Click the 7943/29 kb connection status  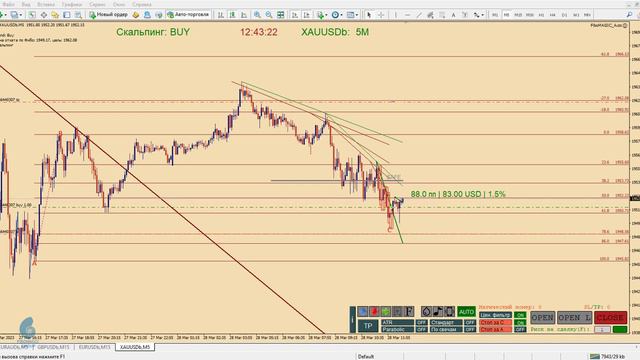608,356
